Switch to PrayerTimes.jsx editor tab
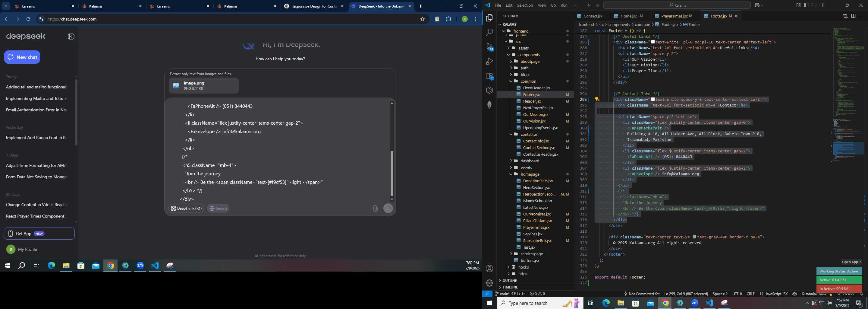Image resolution: width=868 pixels, height=309 pixels. [674, 16]
